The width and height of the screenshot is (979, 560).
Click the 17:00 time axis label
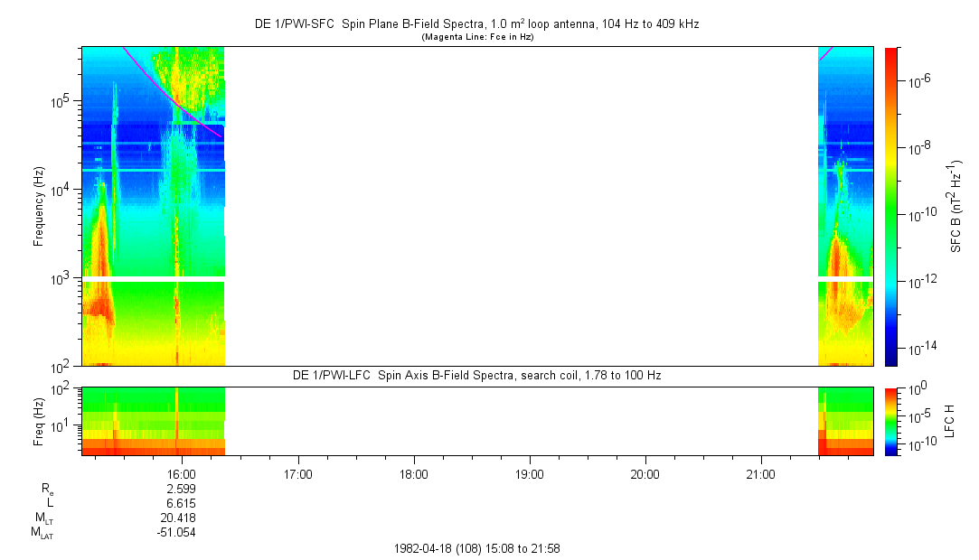pos(297,473)
